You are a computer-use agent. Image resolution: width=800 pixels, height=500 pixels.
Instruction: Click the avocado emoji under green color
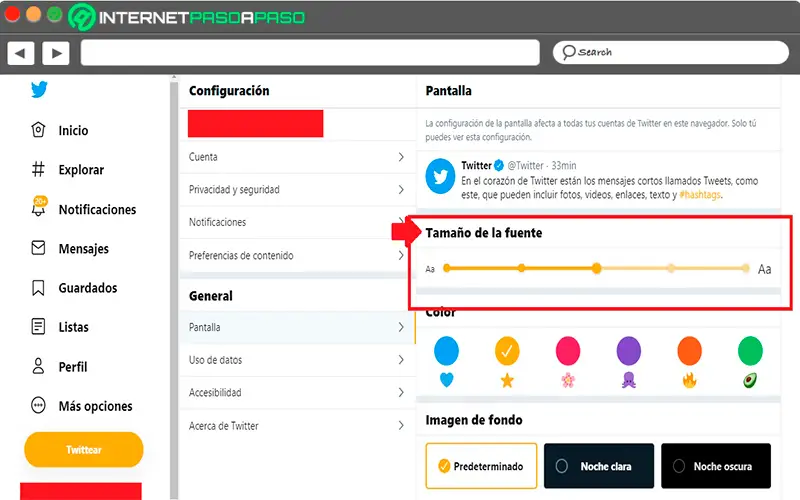click(750, 380)
